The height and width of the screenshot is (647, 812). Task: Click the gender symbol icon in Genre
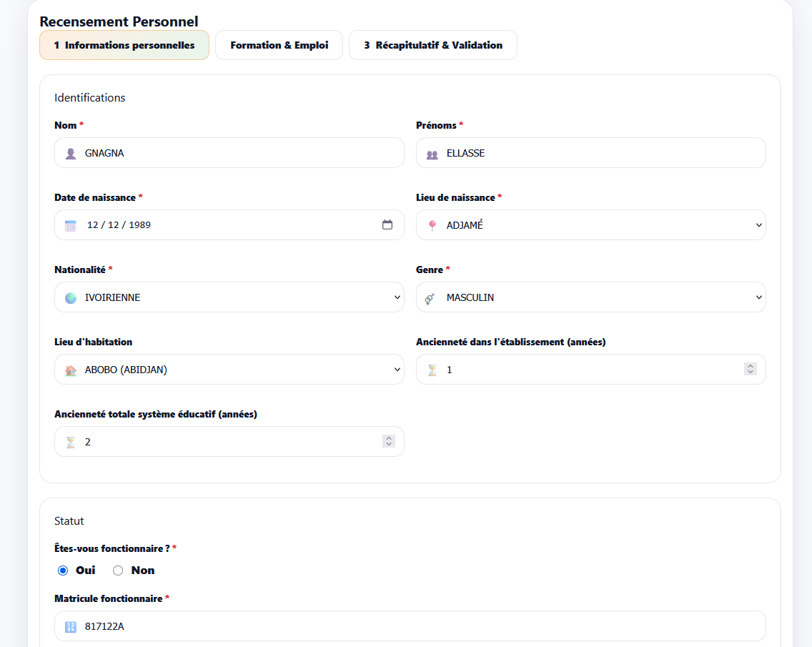click(430, 298)
